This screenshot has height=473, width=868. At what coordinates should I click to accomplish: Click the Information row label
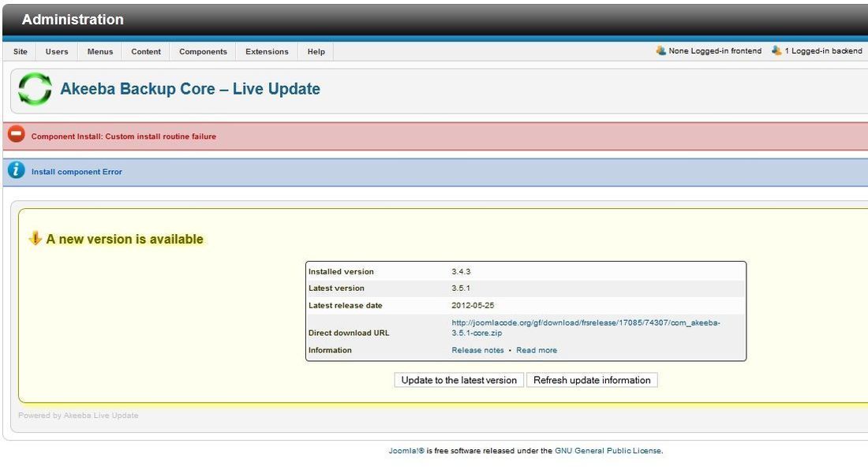click(330, 350)
